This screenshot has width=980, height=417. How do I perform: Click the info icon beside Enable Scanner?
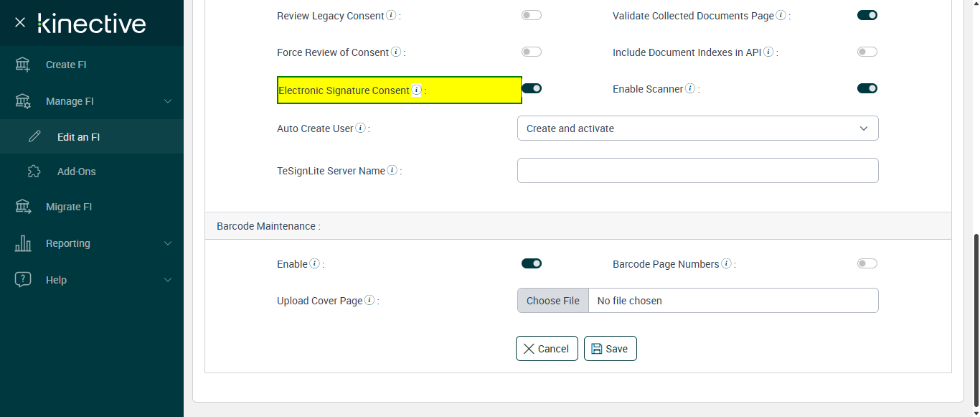(x=690, y=89)
